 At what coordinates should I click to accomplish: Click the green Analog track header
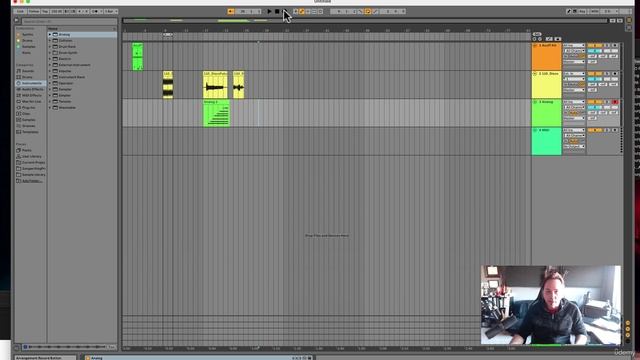pos(547,113)
